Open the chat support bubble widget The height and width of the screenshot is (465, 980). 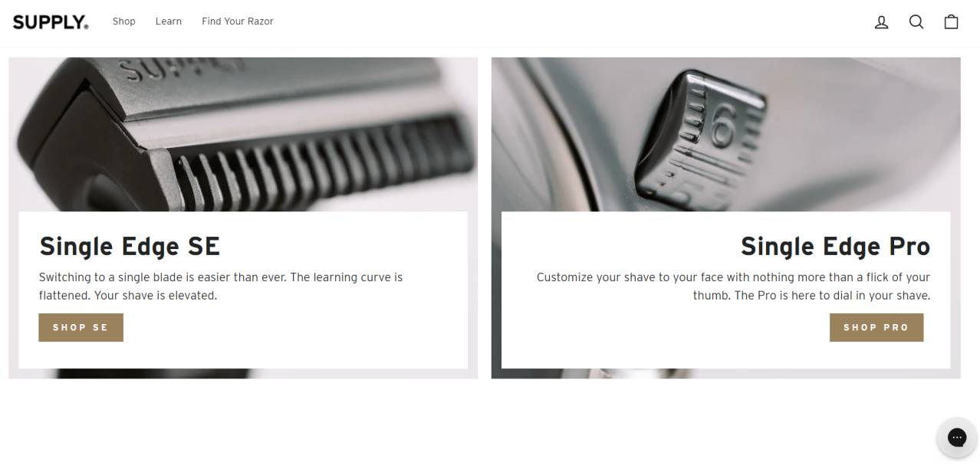[x=956, y=437]
